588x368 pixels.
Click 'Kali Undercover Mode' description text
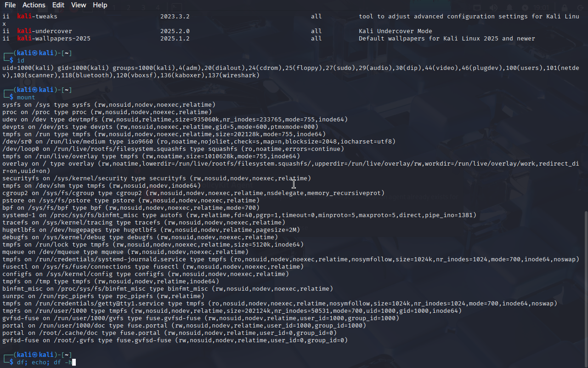(x=396, y=31)
